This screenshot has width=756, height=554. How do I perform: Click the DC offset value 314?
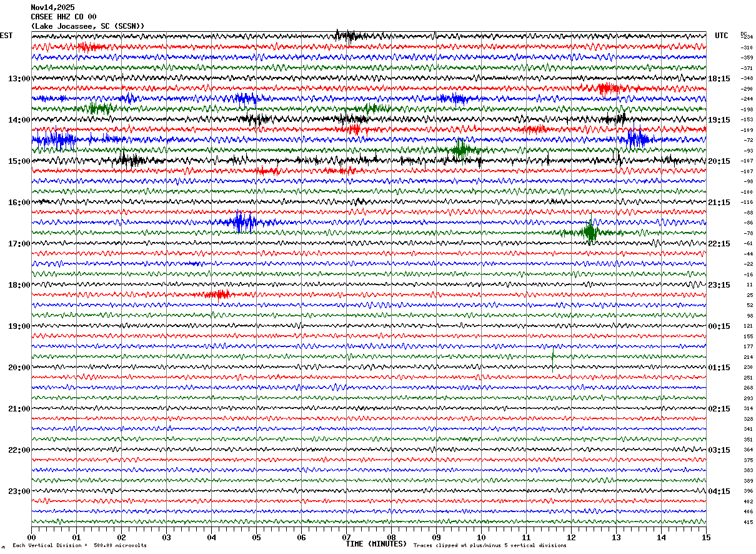coord(749,408)
